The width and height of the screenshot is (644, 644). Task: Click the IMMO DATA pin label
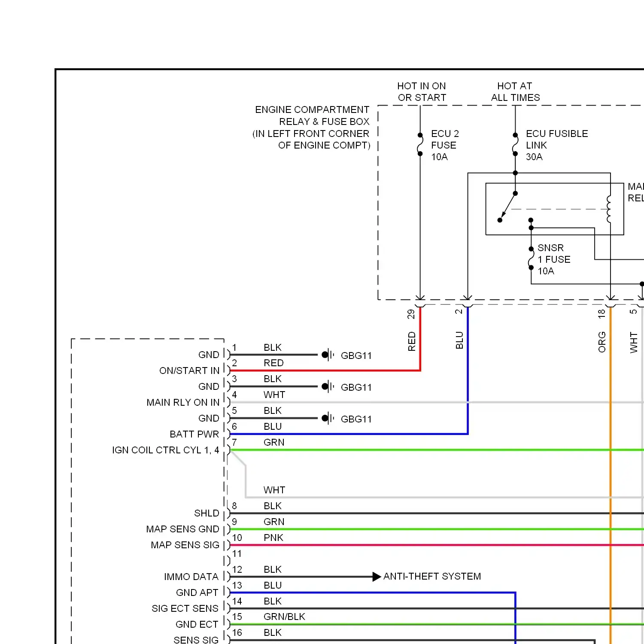[x=191, y=577]
